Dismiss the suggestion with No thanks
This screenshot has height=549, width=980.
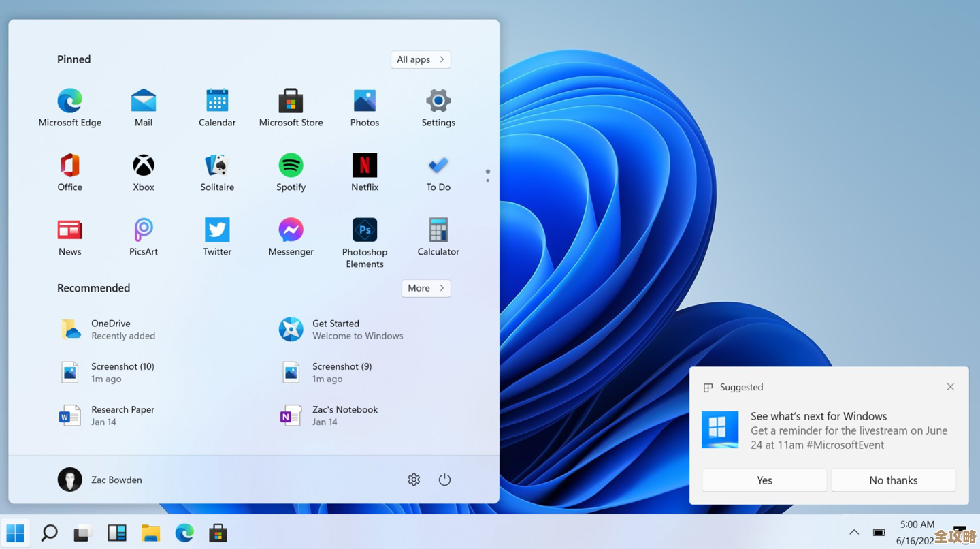[x=893, y=480]
